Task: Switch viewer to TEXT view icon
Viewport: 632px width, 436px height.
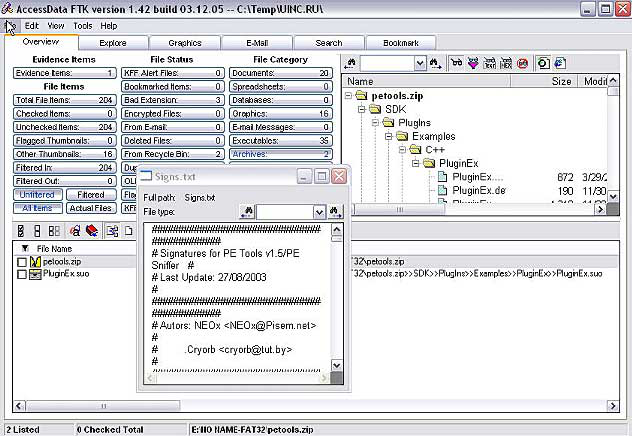Action: 489,63
